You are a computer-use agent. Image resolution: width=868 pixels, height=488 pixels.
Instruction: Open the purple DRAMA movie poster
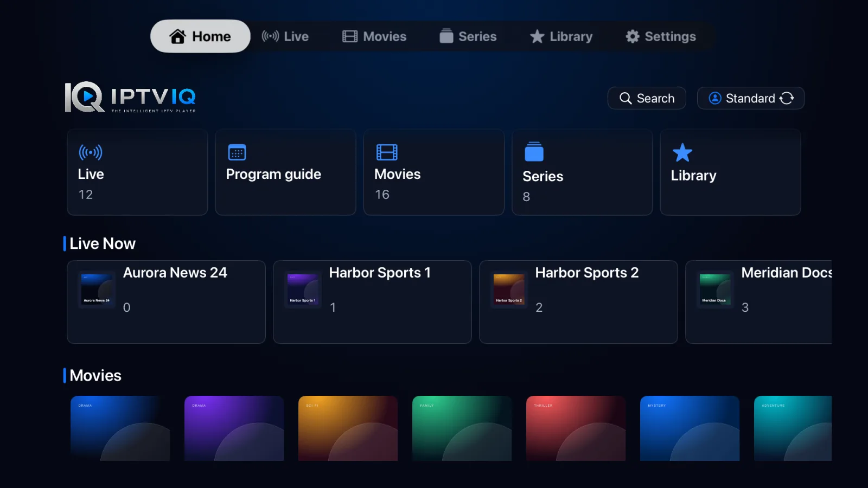pyautogui.click(x=234, y=428)
